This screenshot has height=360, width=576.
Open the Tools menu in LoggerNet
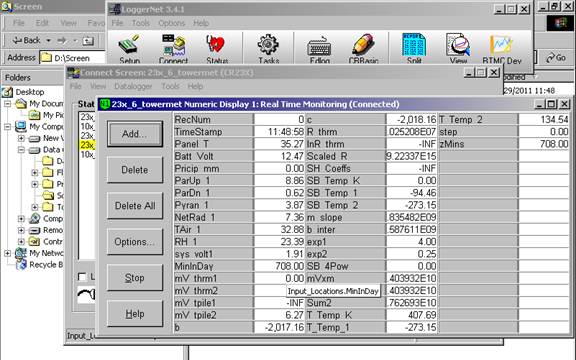click(x=141, y=23)
